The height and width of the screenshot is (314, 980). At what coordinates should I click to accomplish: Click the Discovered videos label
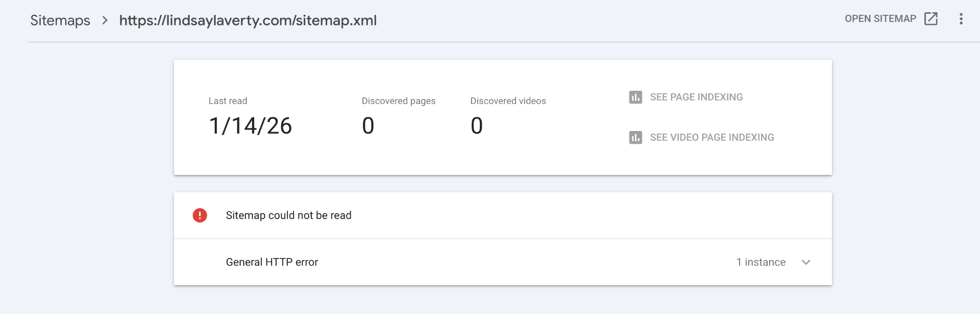508,101
